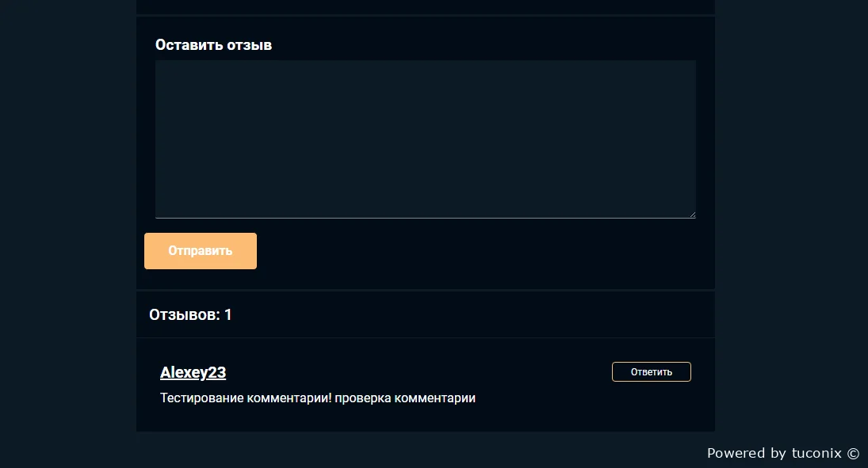868x468 pixels.
Task: Click inside the review text area
Action: click(x=425, y=139)
